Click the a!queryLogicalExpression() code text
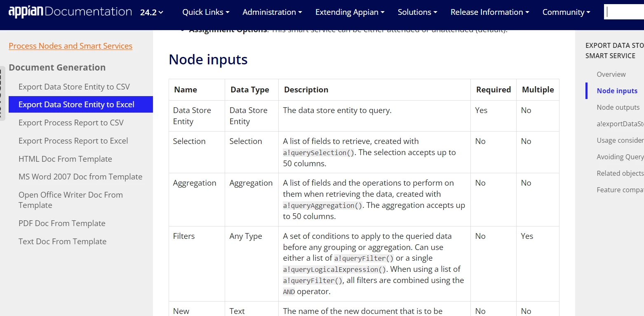 [335, 269]
